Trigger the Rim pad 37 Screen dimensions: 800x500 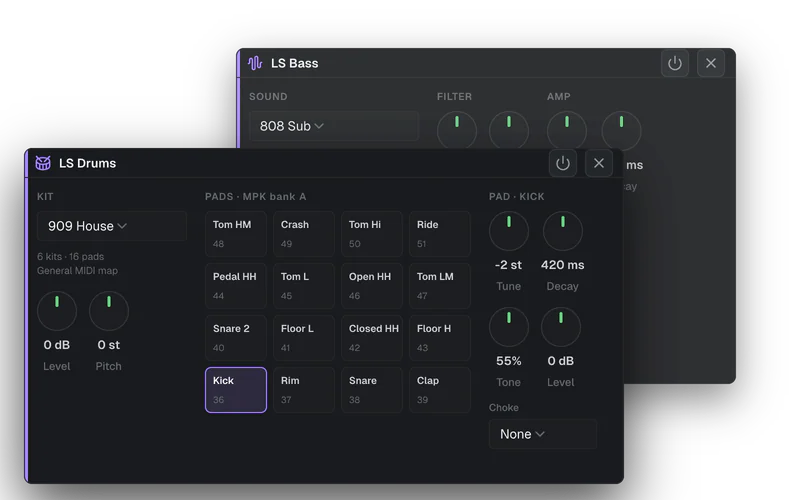tap(304, 390)
